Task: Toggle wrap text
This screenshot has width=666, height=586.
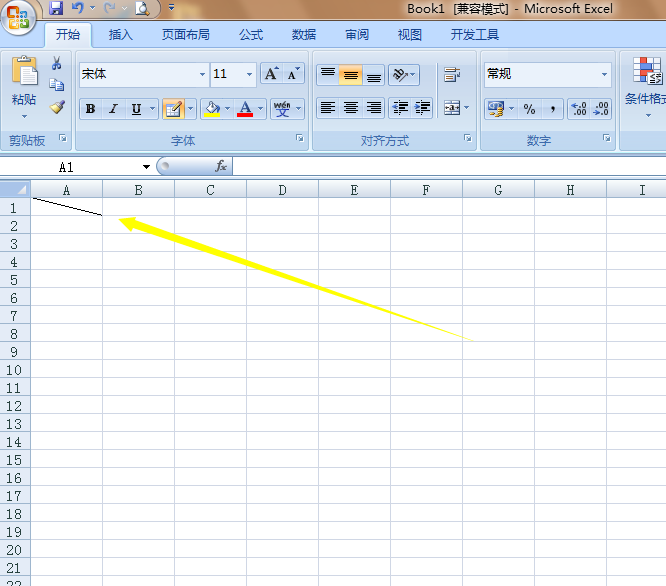Action: 452,75
